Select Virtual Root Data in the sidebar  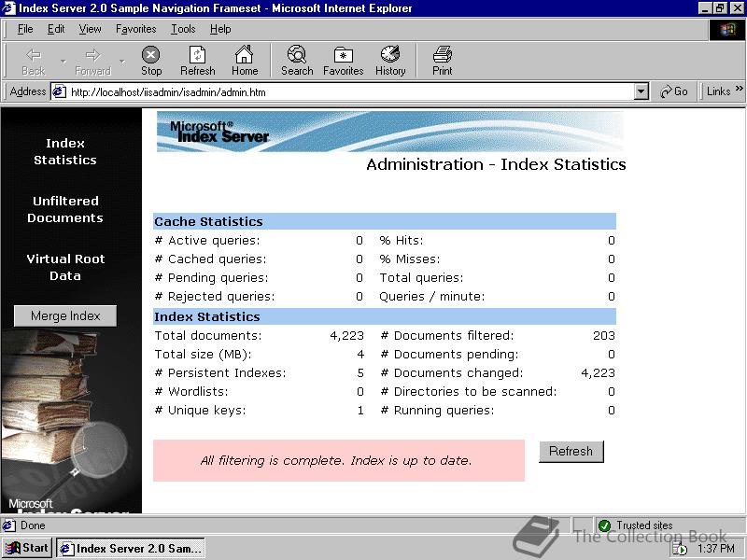(64, 267)
